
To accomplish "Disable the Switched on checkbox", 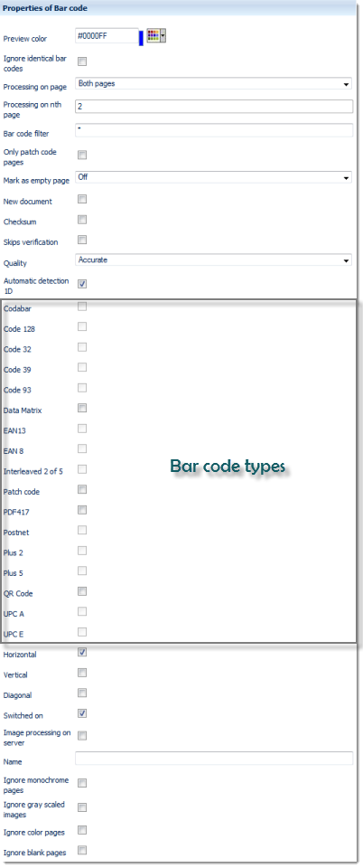I will coord(82,713).
